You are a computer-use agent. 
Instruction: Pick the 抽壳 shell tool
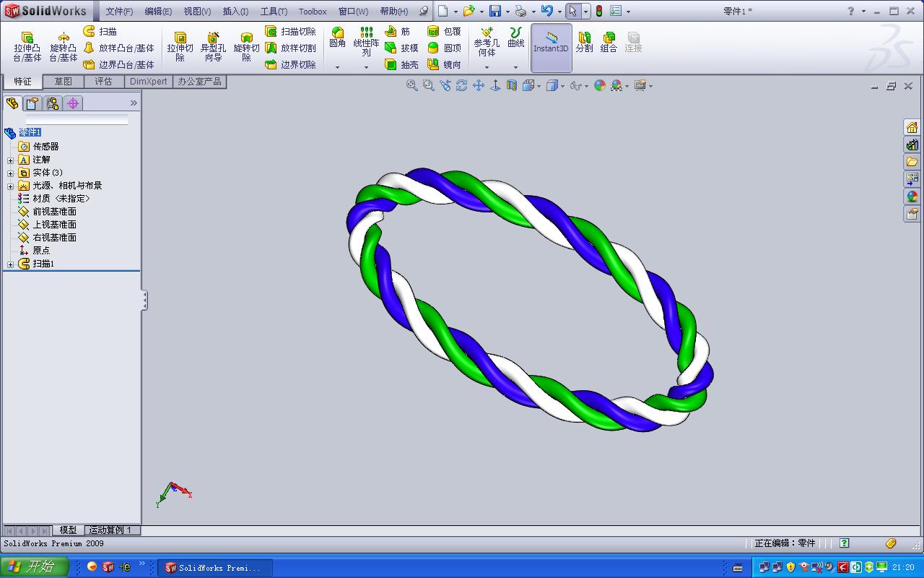[401, 65]
